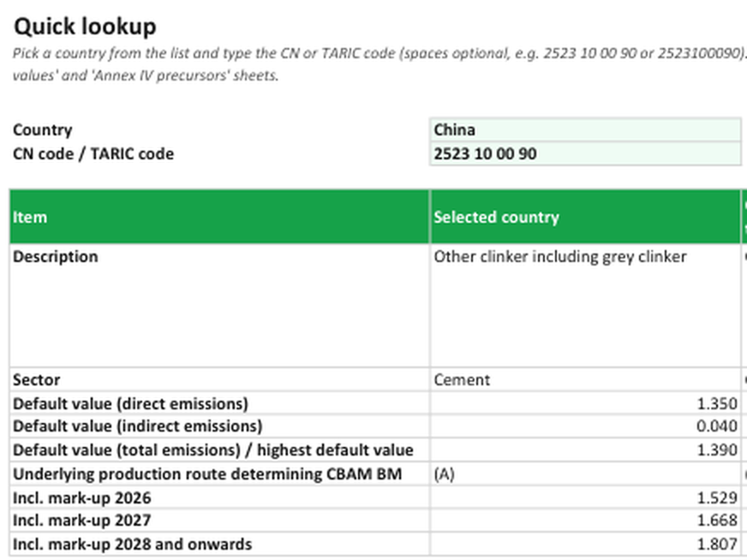This screenshot has width=747, height=560.
Task: Select the production route value (A)
Action: [x=585, y=474]
